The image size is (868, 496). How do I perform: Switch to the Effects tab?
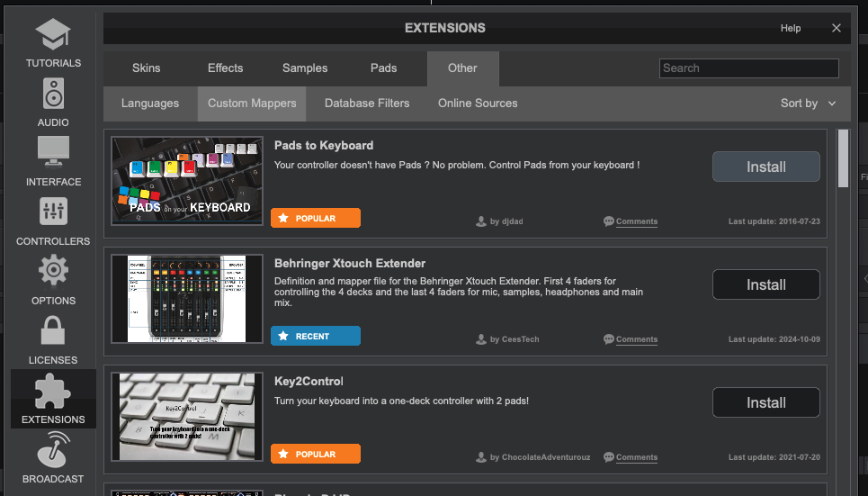225,68
